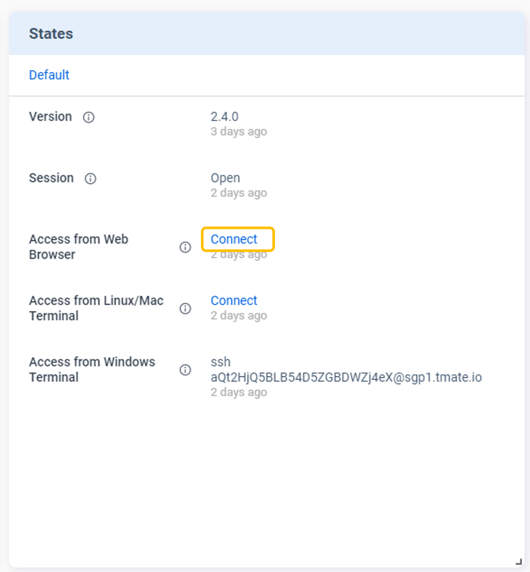This screenshot has height=572, width=530.
Task: Click the 3 days ago timestamp
Action: tap(239, 131)
